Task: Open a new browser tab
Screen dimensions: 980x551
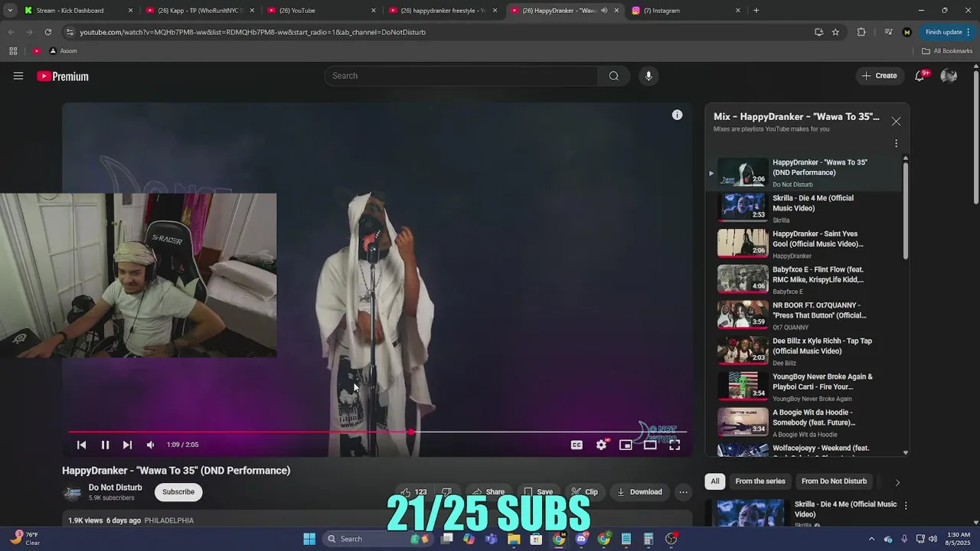Action: (756, 11)
